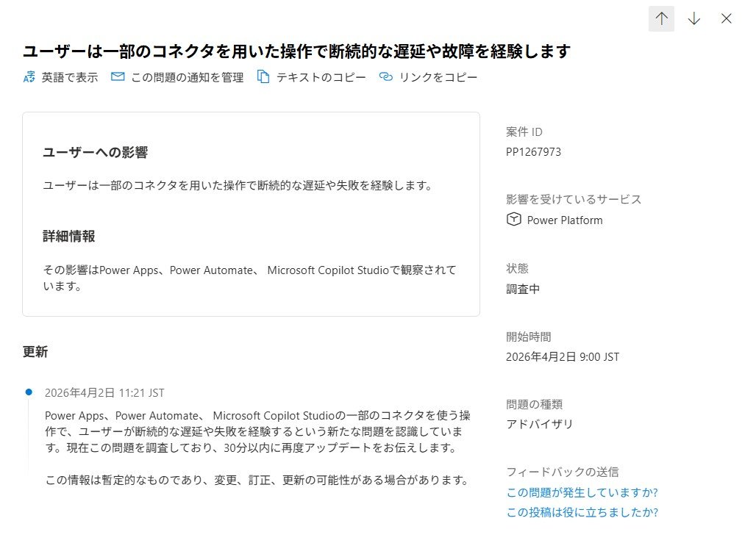This screenshot has width=756, height=543.
Task: Click the issue title heading
Action: [297, 51]
